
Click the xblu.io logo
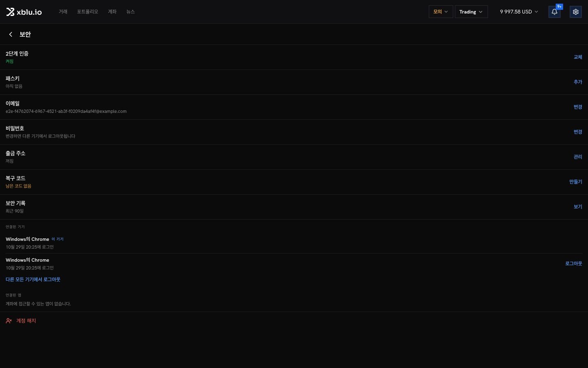(x=24, y=12)
